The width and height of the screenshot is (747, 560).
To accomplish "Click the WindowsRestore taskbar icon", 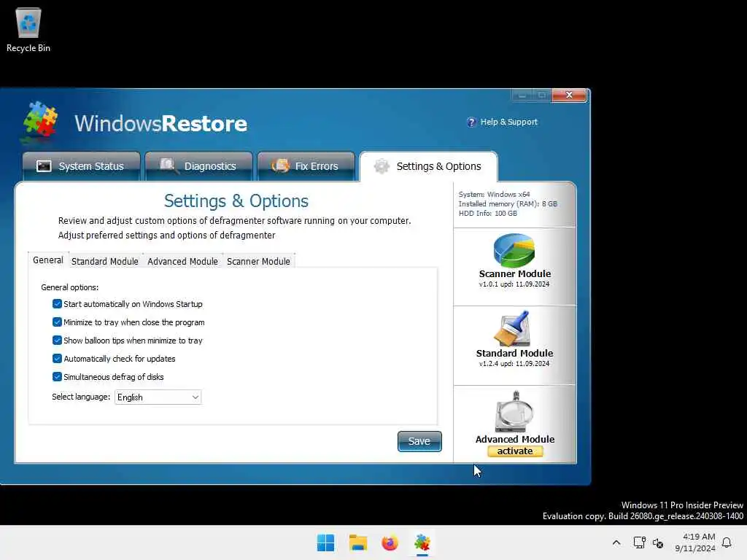I will click(422, 542).
